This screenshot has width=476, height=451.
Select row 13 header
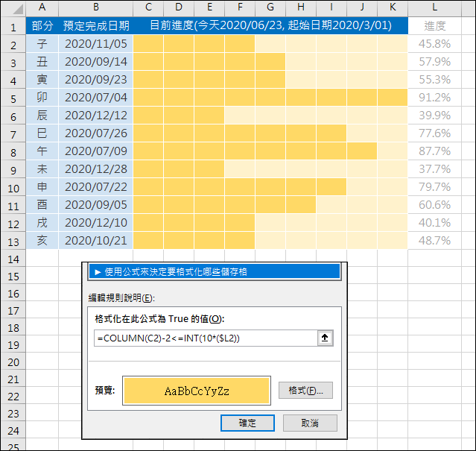click(x=13, y=241)
